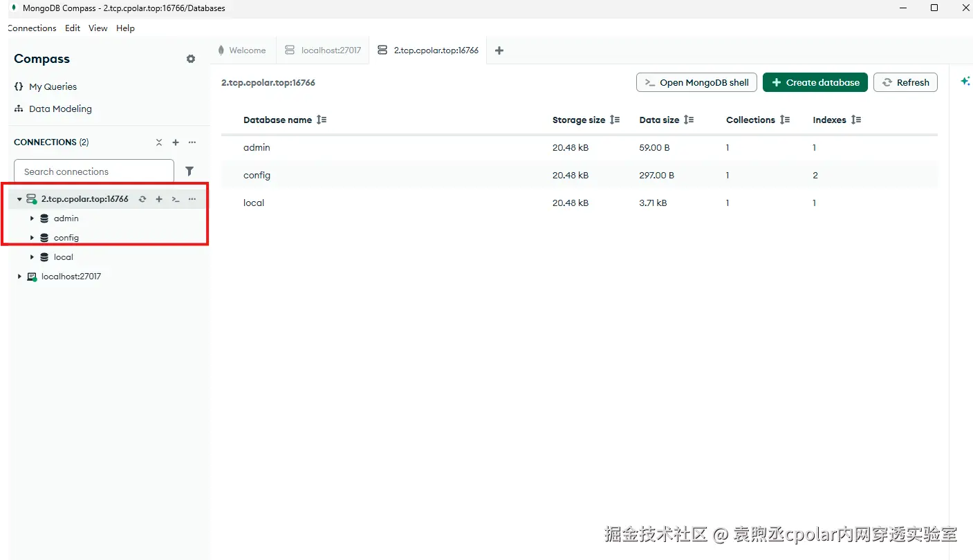This screenshot has height=560, width=973.
Task: Click the 297.00 B data size cell
Action: (657, 175)
